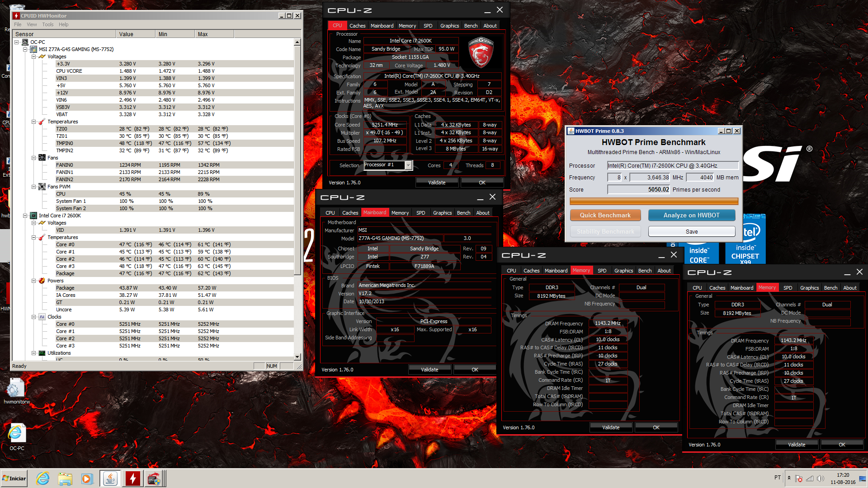Click the Value column header
The width and height of the screenshot is (868, 488).
coord(136,34)
